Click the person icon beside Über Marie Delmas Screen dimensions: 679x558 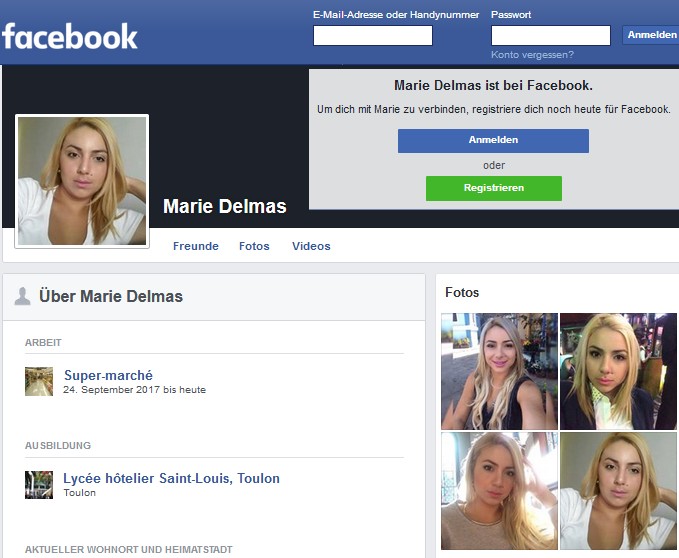(x=22, y=297)
